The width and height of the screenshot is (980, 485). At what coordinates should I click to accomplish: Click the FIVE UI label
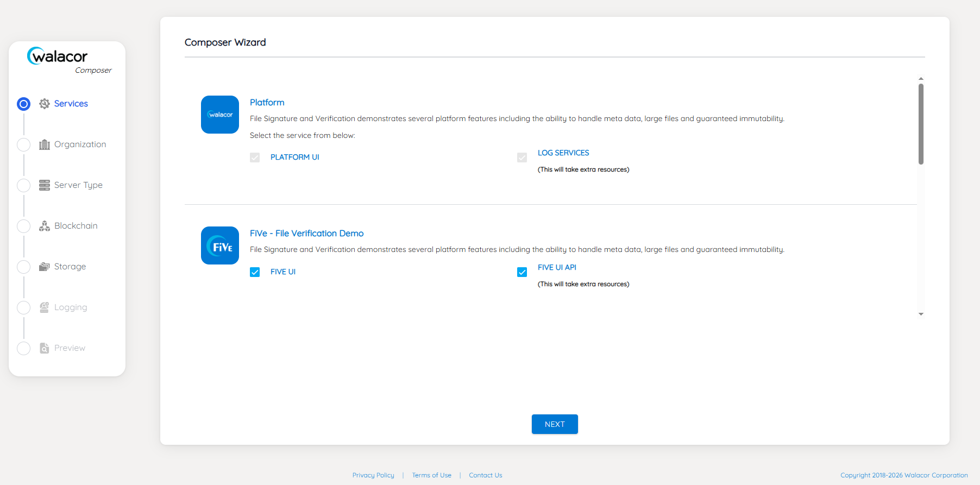pos(283,272)
